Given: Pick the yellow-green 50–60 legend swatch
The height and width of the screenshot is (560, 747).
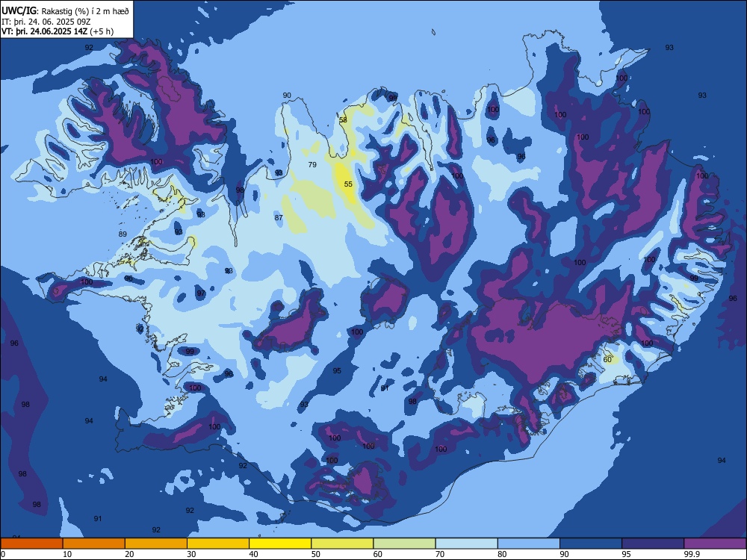Looking at the screenshot, I should pos(342,544).
